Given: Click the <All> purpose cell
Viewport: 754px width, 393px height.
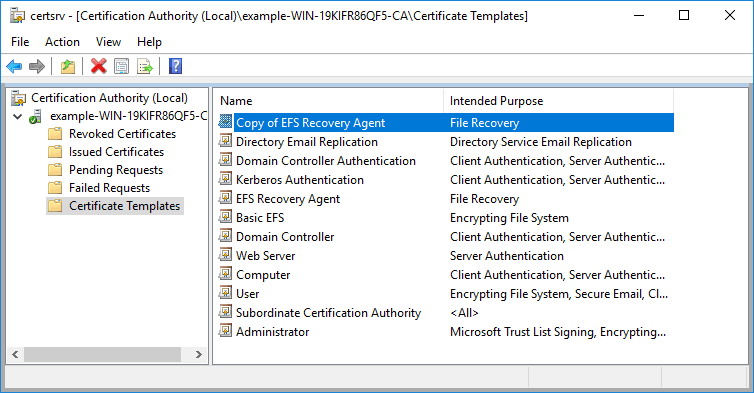Looking at the screenshot, I should tap(465, 313).
